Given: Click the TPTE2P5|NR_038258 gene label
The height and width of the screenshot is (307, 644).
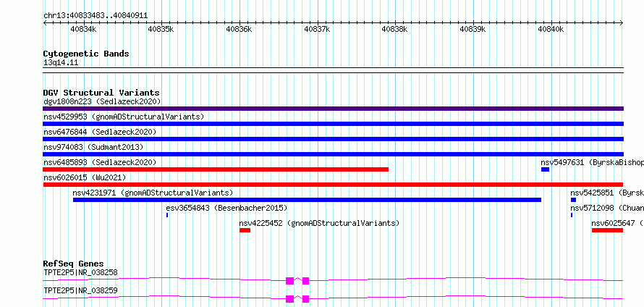Looking at the screenshot, I should tap(80, 272).
